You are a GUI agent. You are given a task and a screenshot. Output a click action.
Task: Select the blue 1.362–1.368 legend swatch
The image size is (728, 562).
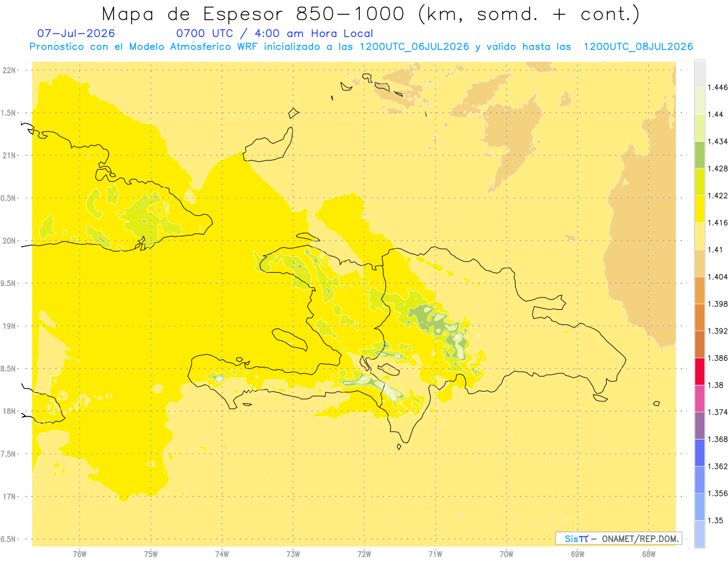699,452
